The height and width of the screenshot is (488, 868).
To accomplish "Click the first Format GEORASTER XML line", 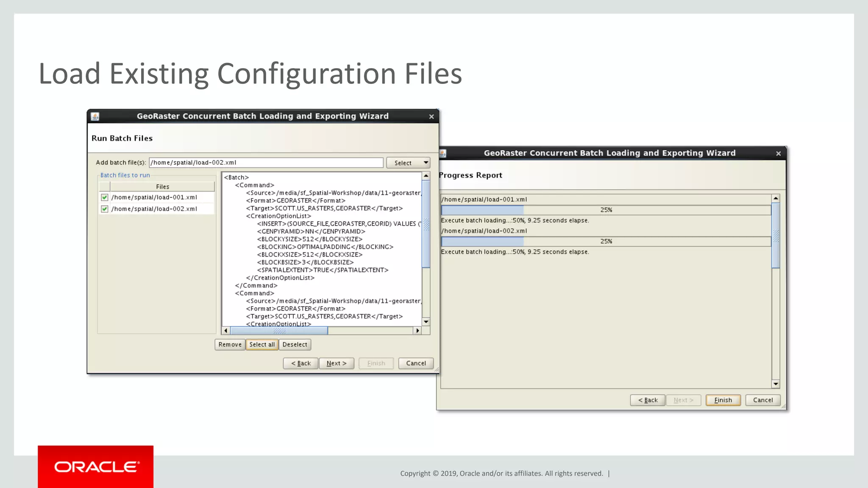I will (x=295, y=201).
